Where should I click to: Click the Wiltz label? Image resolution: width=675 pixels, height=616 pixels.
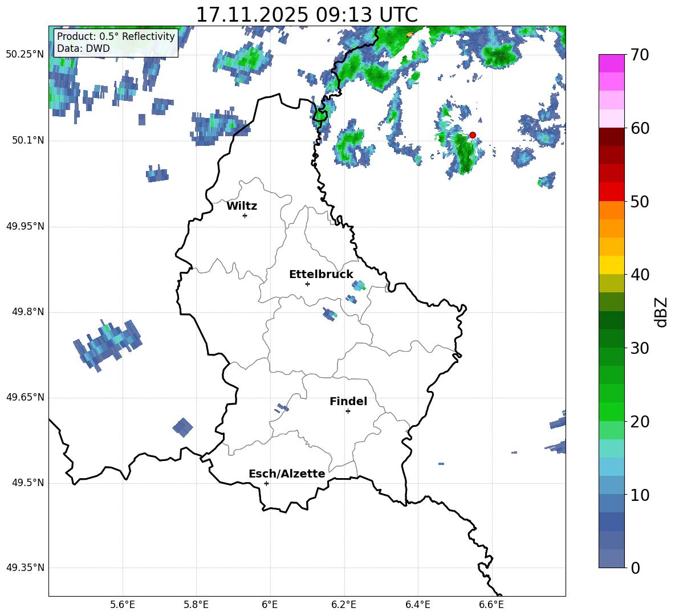[242, 206]
